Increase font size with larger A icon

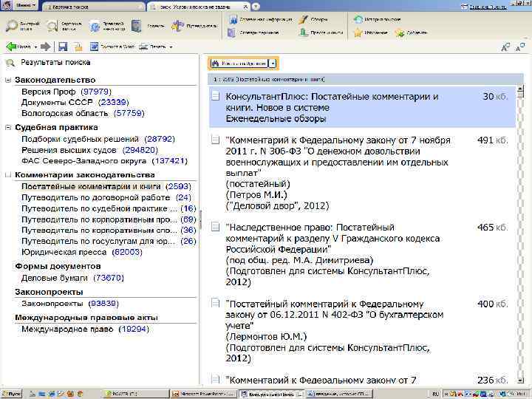[505, 47]
